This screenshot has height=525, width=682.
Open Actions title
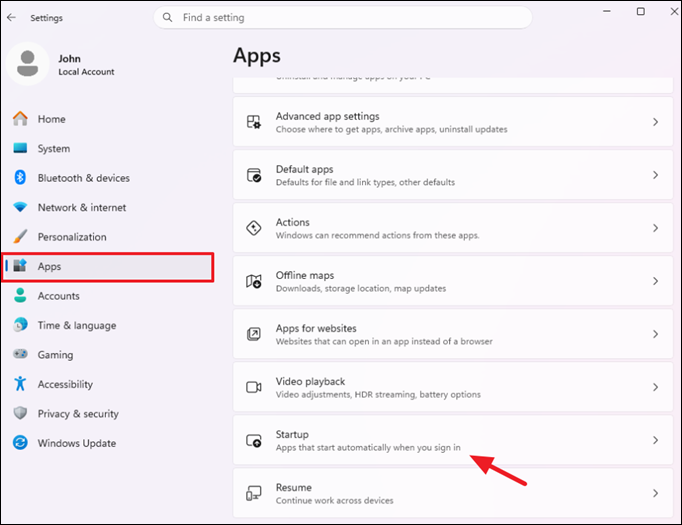(293, 222)
